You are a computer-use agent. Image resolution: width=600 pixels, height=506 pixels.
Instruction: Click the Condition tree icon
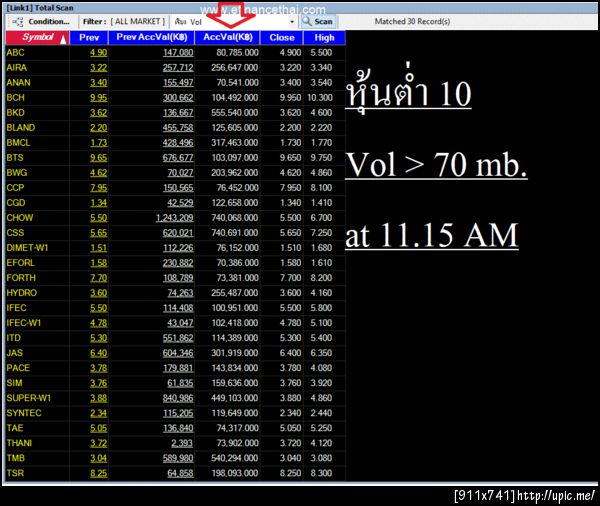click(x=17, y=22)
